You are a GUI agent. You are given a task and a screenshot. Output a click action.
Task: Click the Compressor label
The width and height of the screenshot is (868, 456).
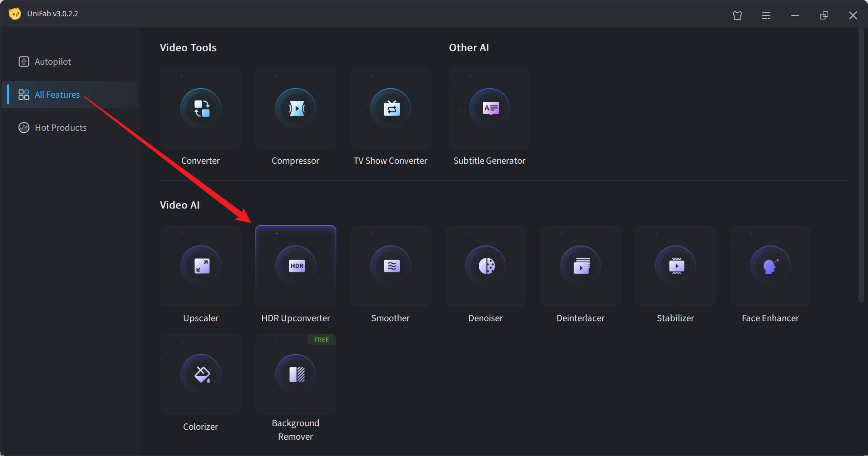[295, 161]
